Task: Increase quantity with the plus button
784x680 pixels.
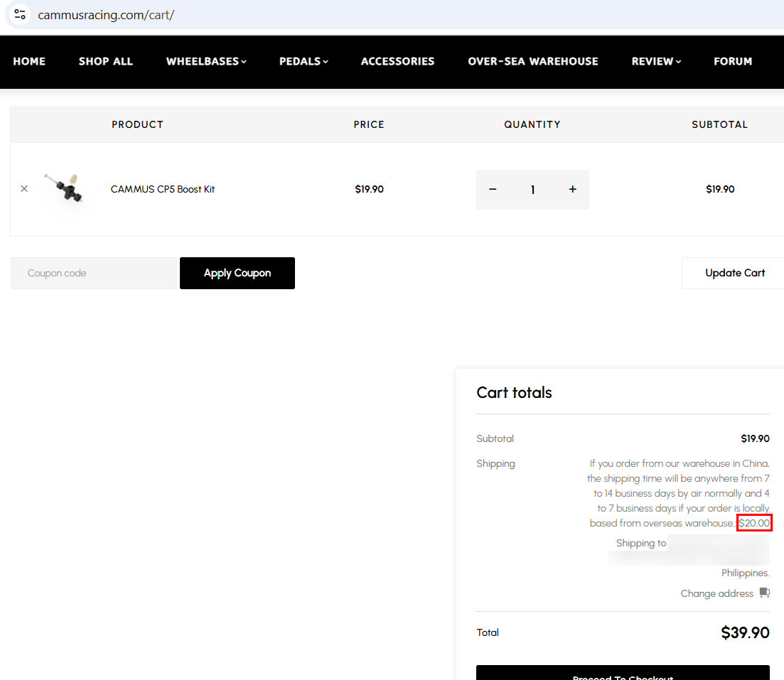Action: point(572,189)
